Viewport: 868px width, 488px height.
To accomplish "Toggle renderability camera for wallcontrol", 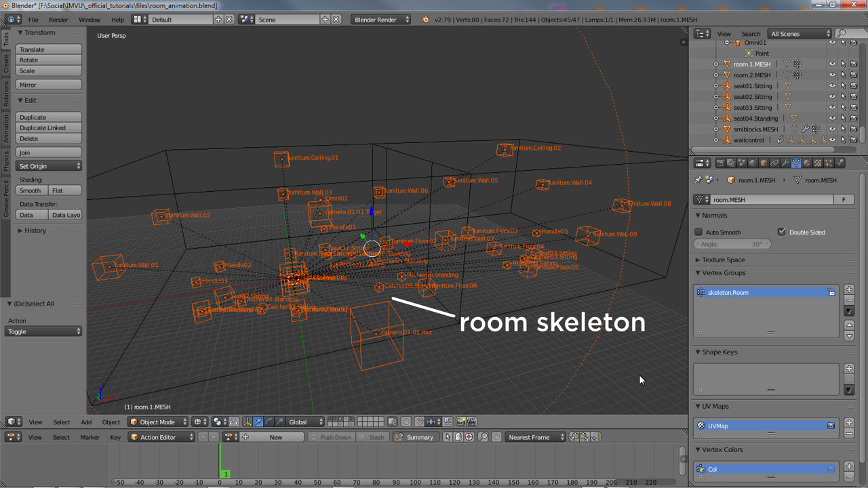I will [x=854, y=140].
